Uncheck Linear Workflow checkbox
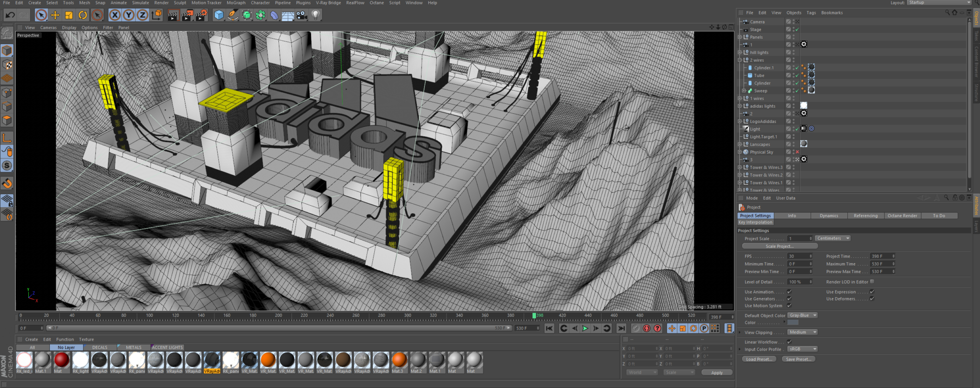Image resolution: width=980 pixels, height=388 pixels. pos(789,342)
